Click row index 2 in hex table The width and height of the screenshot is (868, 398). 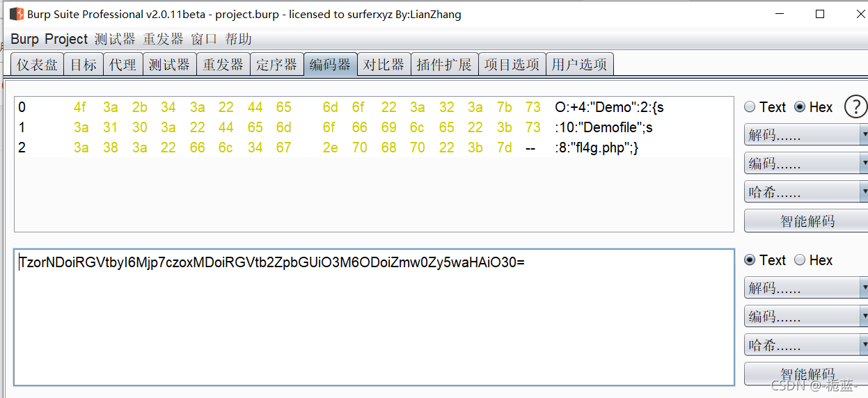click(x=22, y=148)
